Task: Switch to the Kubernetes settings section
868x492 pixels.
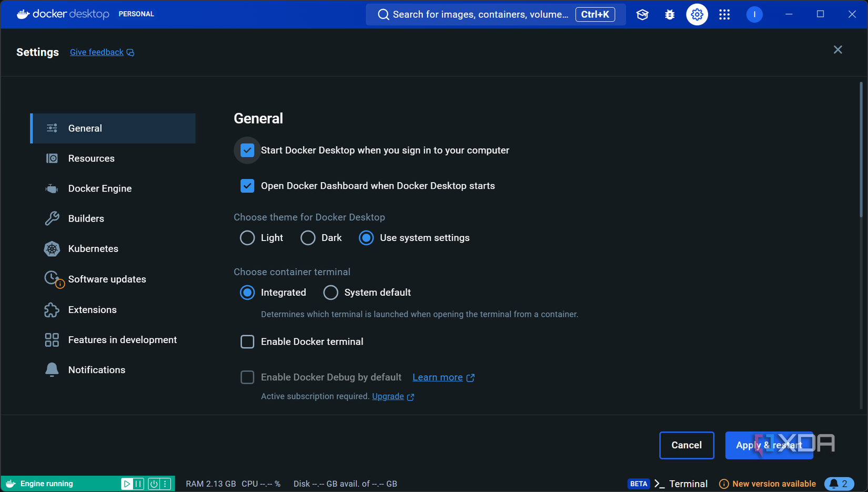Action: coord(93,248)
